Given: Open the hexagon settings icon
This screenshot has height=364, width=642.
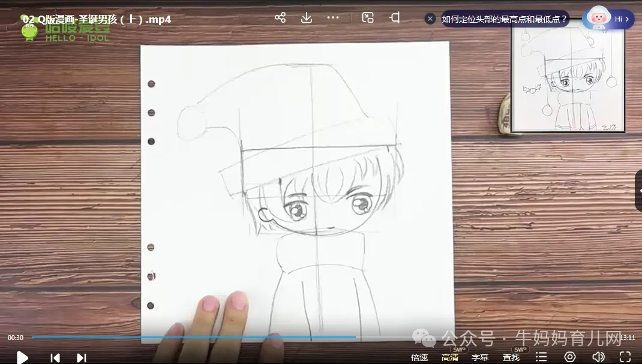Looking at the screenshot, I should pyautogui.click(x=570, y=357).
